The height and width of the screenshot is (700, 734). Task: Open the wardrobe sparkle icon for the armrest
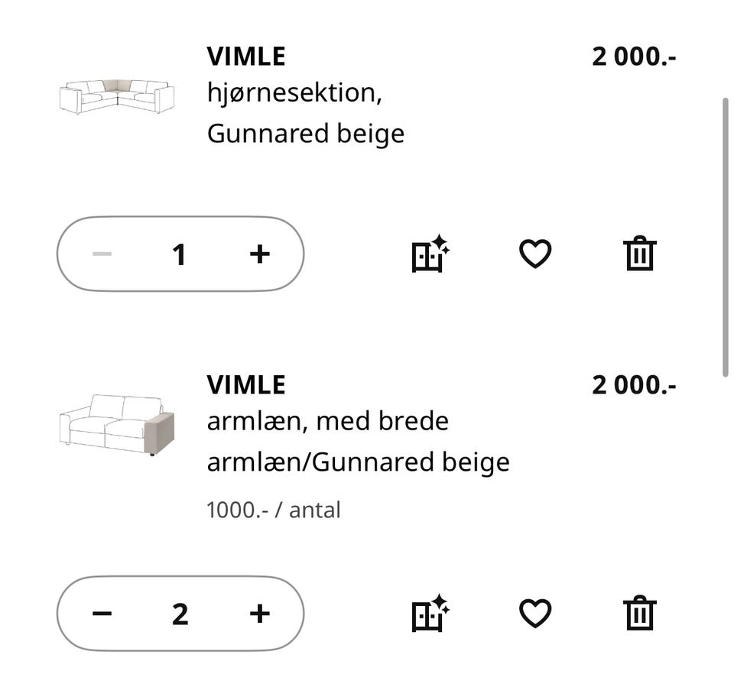[428, 613]
